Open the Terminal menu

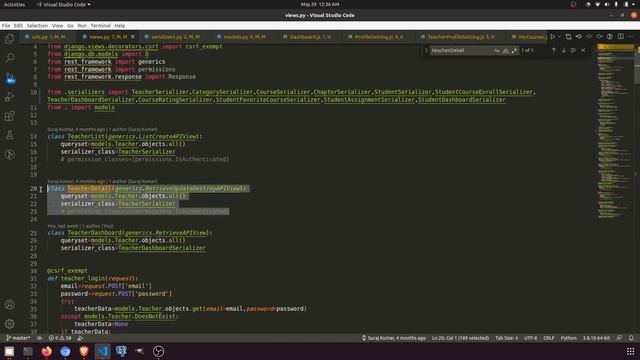[100, 25]
